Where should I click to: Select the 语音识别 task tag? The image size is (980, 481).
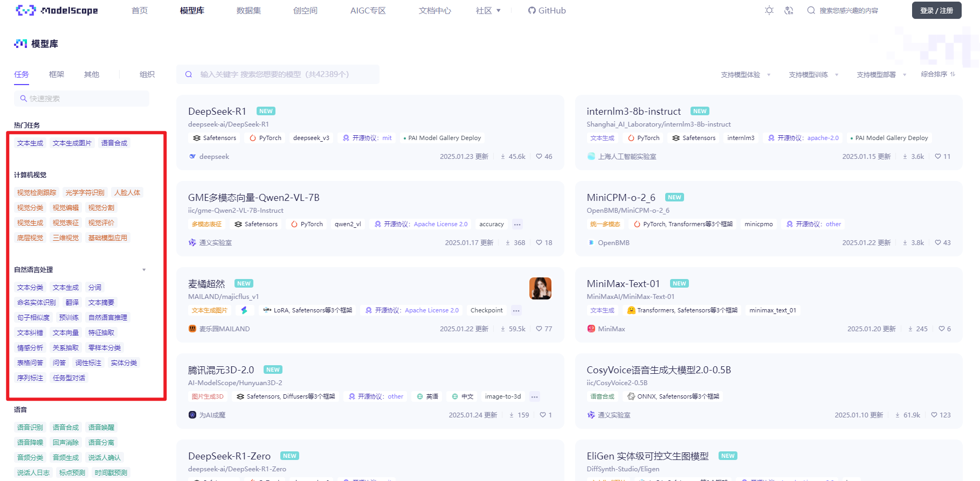point(30,428)
